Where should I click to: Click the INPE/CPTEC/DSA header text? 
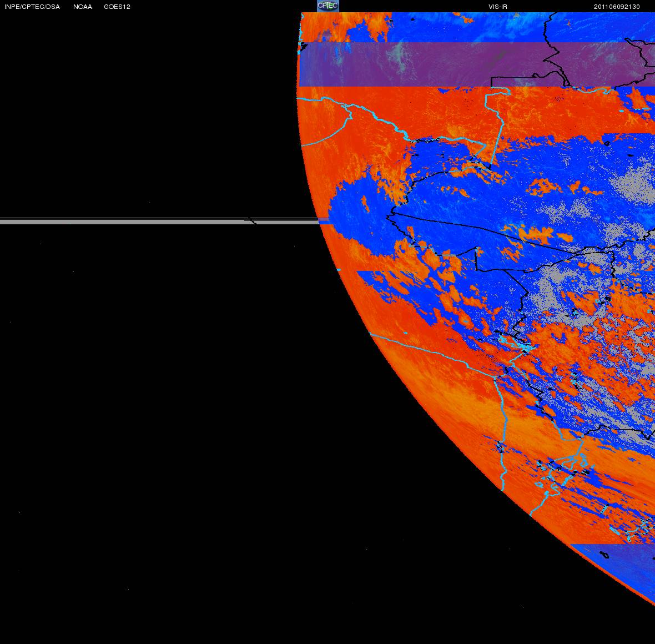(32, 7)
